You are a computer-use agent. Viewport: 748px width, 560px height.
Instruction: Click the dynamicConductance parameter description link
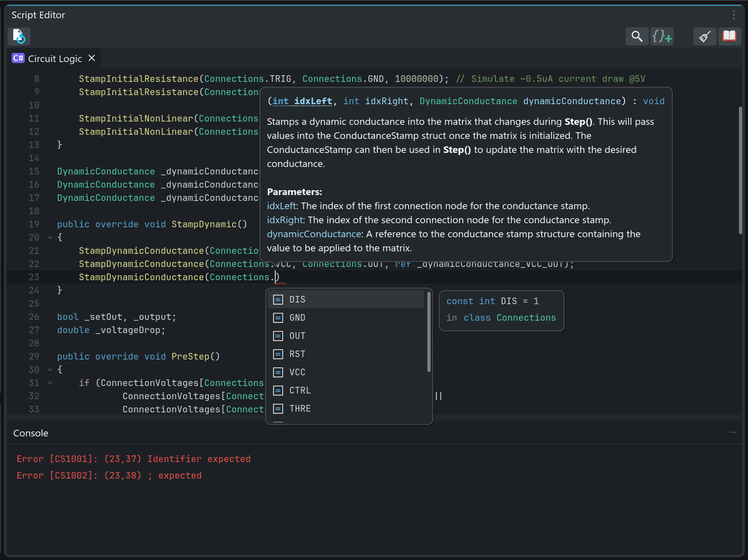(314, 234)
